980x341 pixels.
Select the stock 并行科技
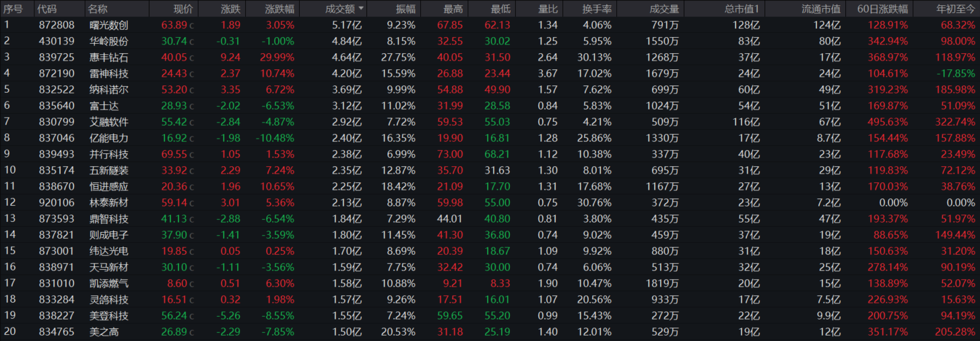pyautogui.click(x=108, y=154)
